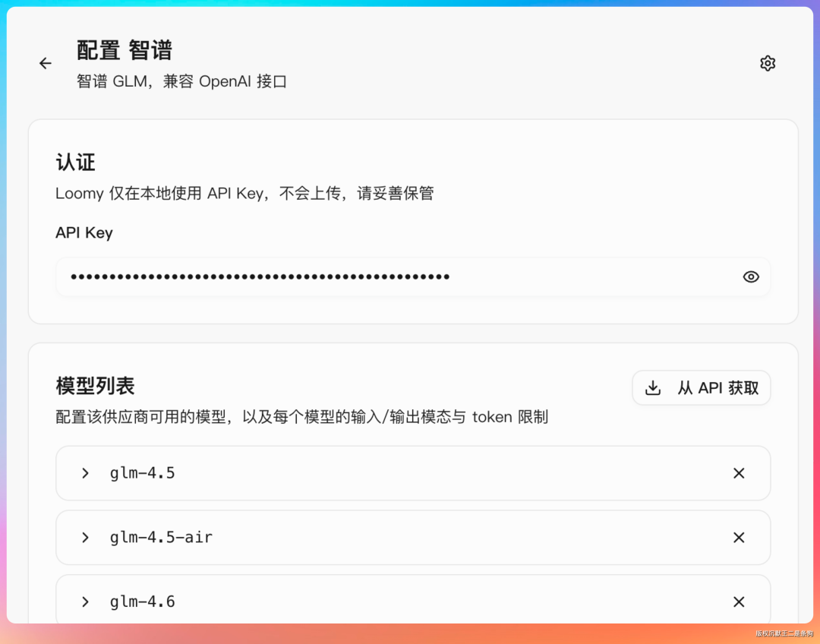Screen dimensions: 820x644
Task: Click the 从 API 获取 button
Action: [702, 387]
